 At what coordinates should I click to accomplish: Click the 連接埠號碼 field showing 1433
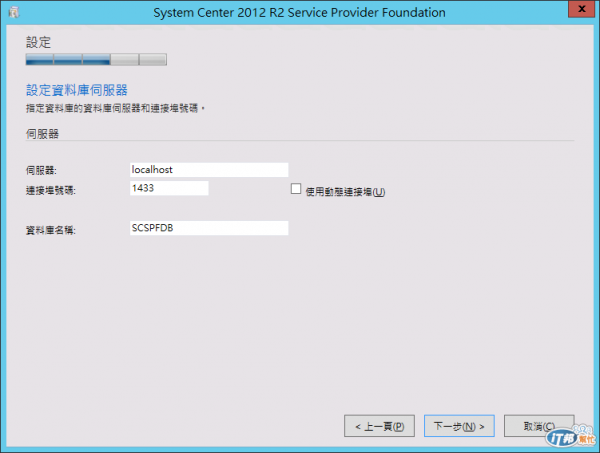pos(169,188)
